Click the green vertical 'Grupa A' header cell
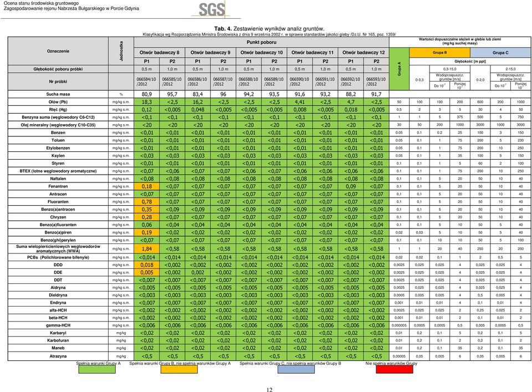The width and height of the screenshot is (532, 392). click(400, 69)
